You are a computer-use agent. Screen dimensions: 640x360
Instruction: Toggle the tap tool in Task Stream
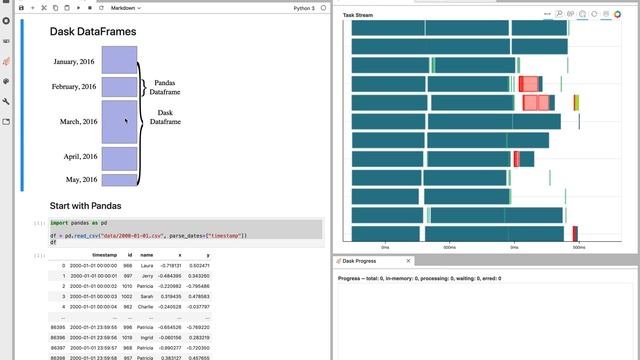coord(582,14)
